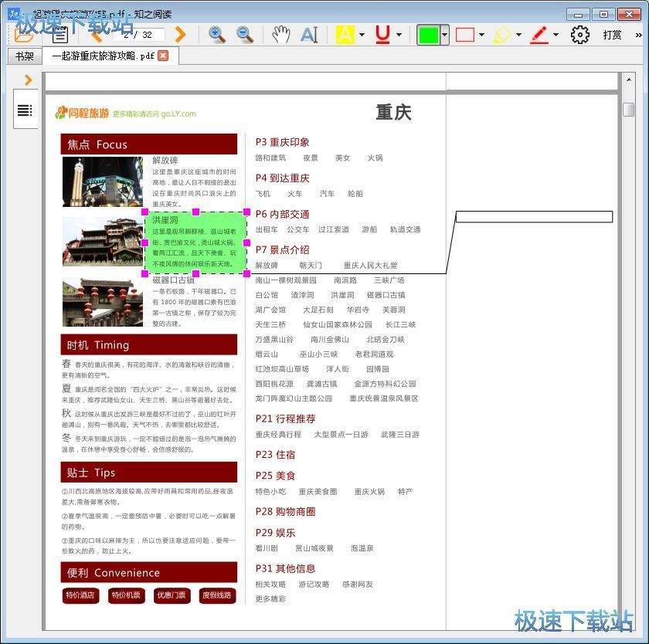
Task: Click the 洪崖洞 photo thumbnail
Action: [103, 242]
